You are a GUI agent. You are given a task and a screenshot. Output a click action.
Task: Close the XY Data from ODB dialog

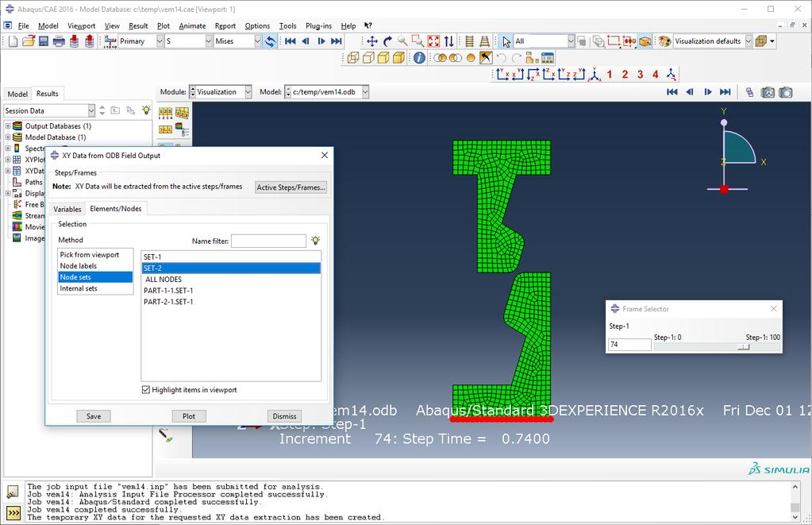pos(324,155)
